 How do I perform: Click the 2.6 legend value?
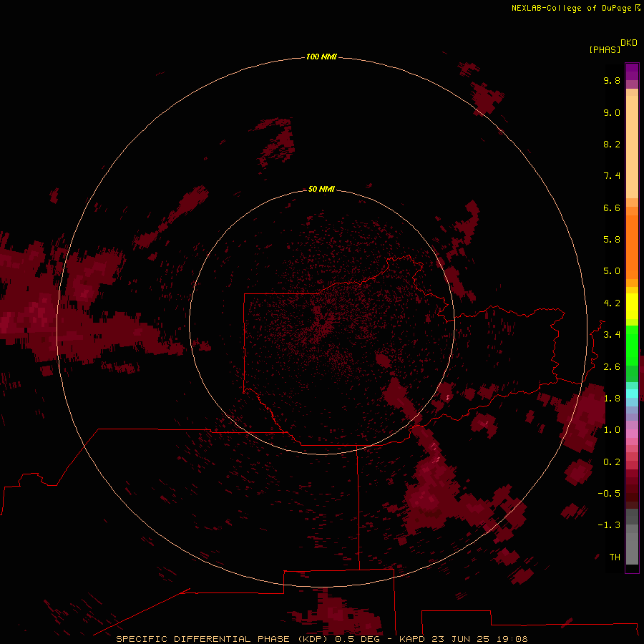pyautogui.click(x=612, y=367)
